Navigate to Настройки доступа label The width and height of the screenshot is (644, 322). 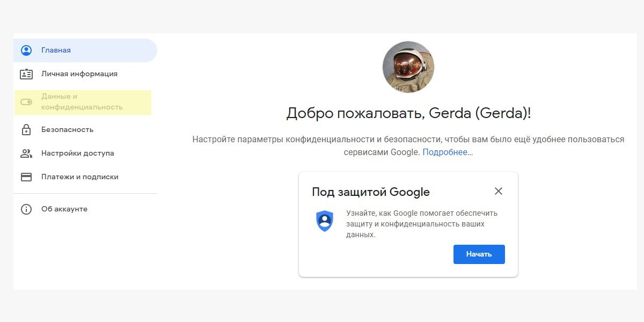tap(78, 153)
